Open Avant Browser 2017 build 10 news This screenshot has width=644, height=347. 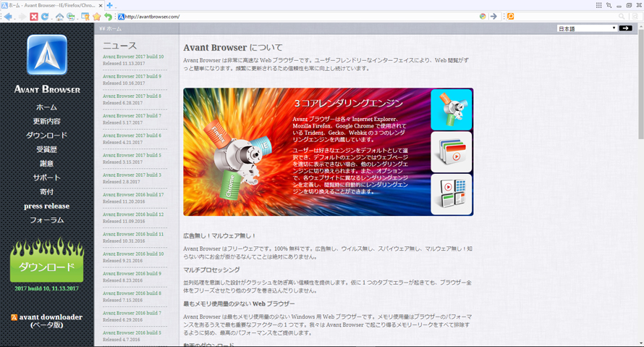pos(133,57)
